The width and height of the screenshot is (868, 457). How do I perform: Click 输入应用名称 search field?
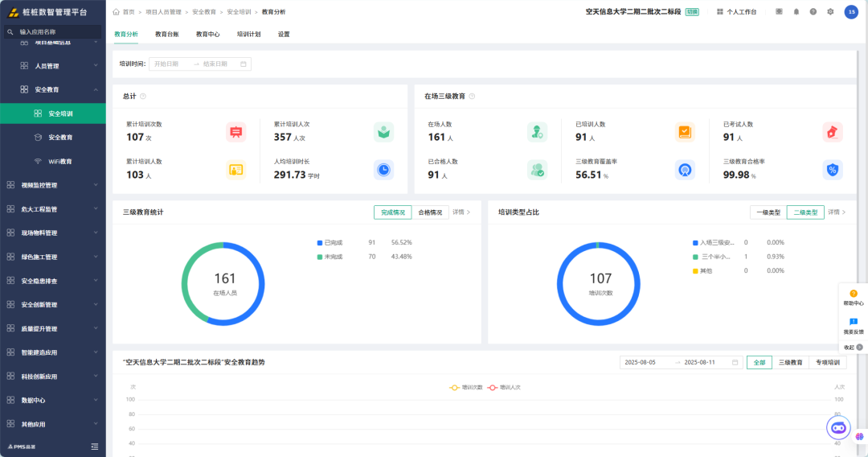[52, 32]
